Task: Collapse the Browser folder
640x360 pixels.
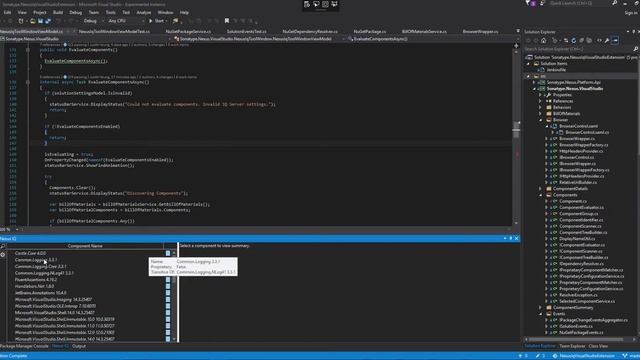Action: pos(540,120)
